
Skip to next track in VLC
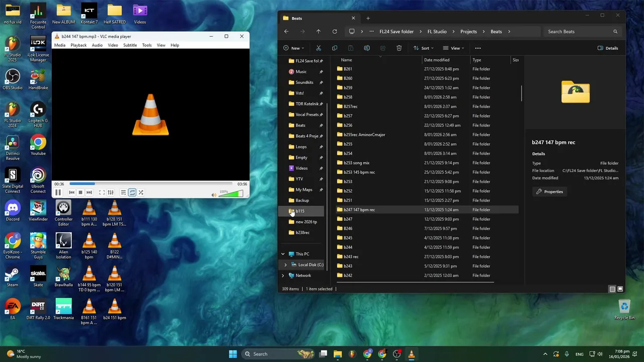(89, 193)
